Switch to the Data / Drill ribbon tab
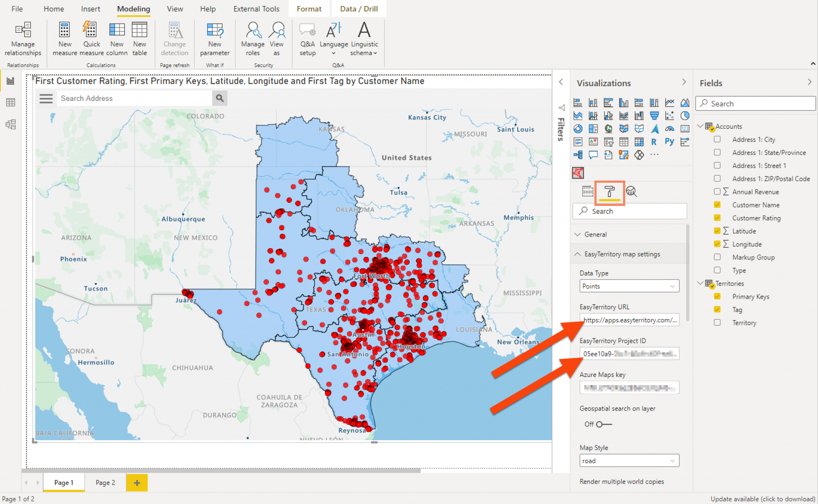 point(359,8)
